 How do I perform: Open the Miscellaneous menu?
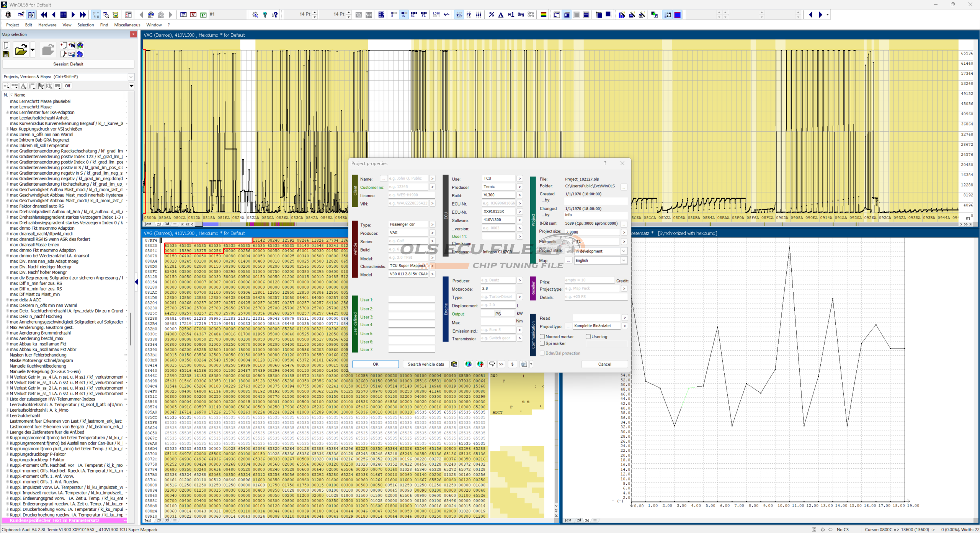(127, 25)
